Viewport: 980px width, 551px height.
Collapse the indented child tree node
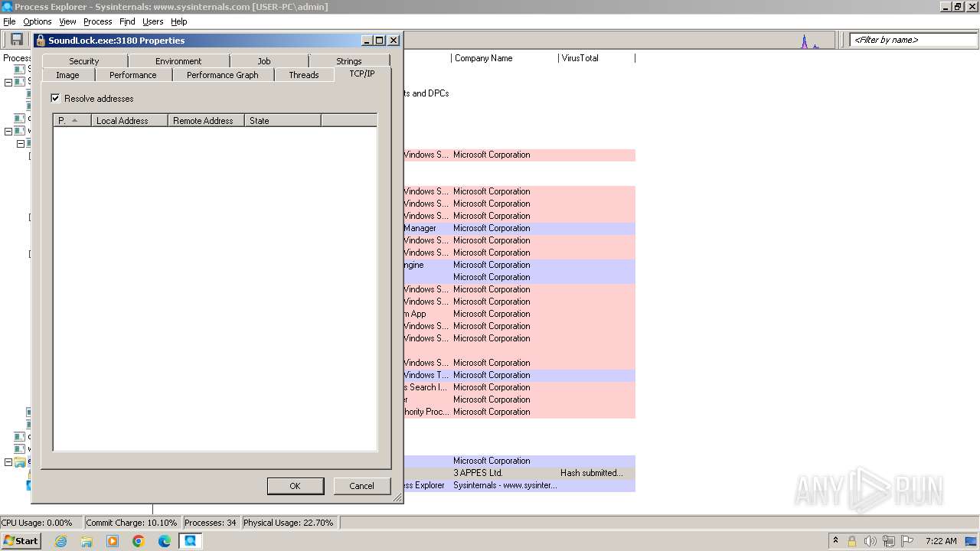[x=21, y=143]
